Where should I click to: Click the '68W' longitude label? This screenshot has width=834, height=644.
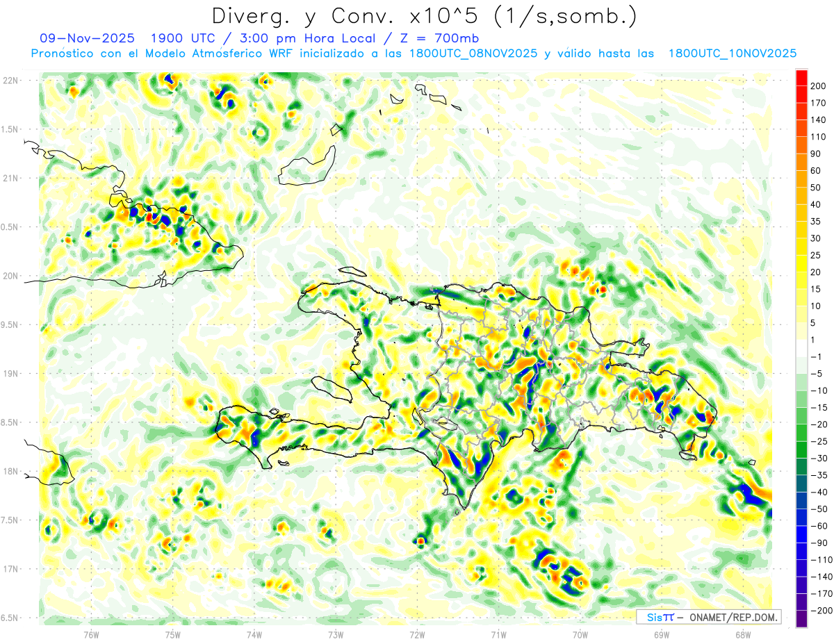(x=743, y=634)
